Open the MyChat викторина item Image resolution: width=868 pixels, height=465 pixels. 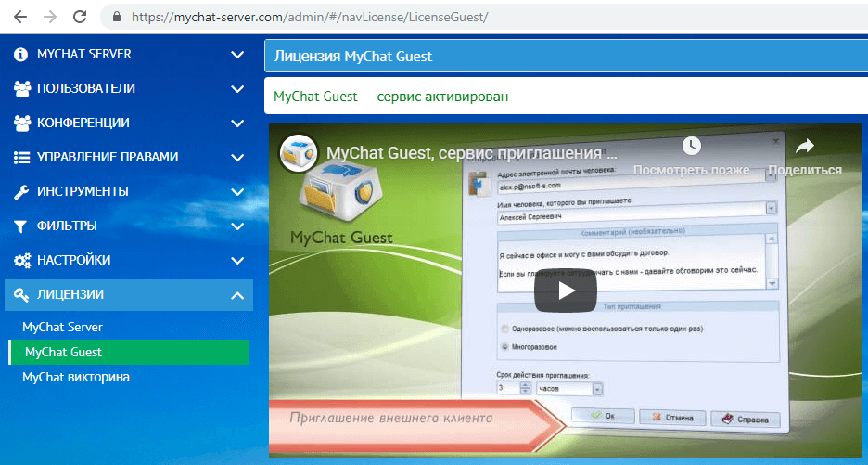tap(76, 378)
